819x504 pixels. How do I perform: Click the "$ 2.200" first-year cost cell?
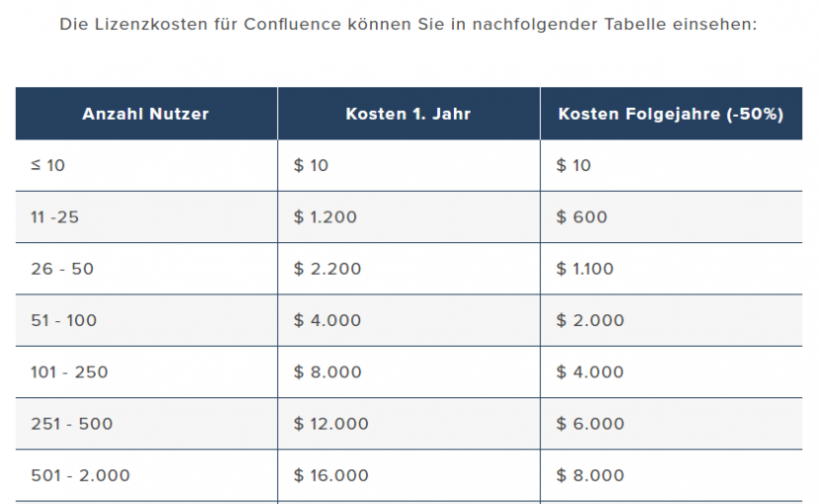(x=327, y=269)
